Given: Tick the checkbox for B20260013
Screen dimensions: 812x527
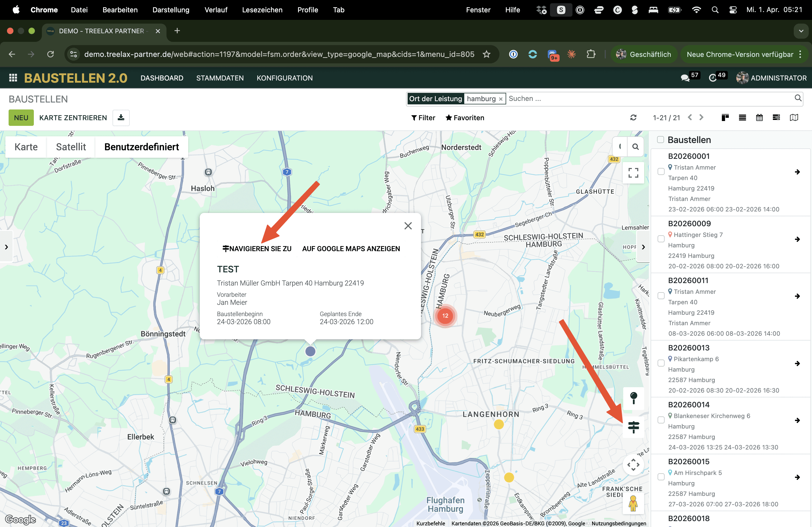Looking at the screenshot, I should click(x=661, y=363).
